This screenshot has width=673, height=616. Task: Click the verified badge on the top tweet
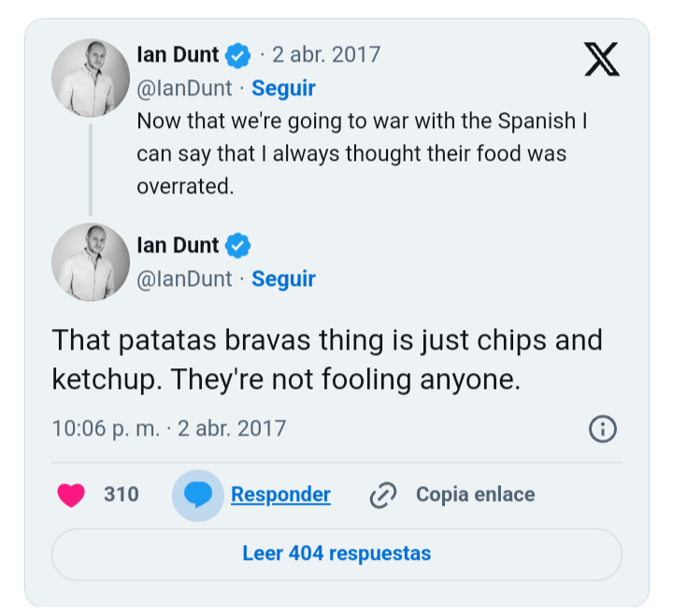[x=238, y=55]
